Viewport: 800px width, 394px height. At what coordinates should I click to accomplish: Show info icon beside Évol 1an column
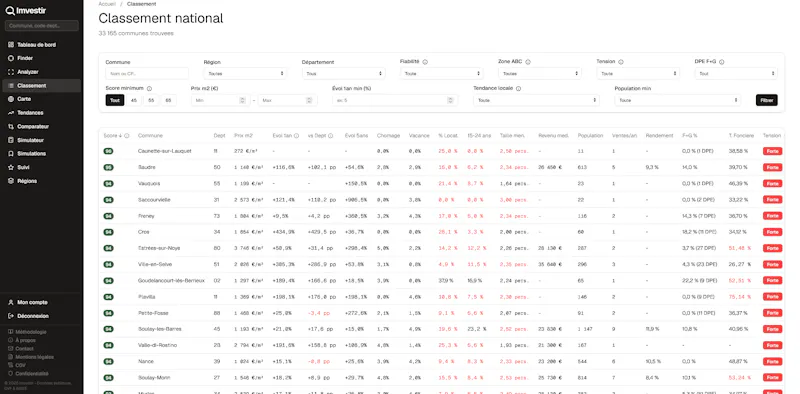[x=296, y=136]
